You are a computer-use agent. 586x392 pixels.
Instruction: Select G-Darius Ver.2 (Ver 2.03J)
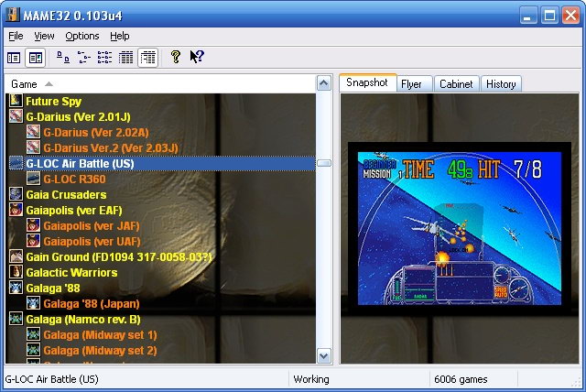[111, 148]
